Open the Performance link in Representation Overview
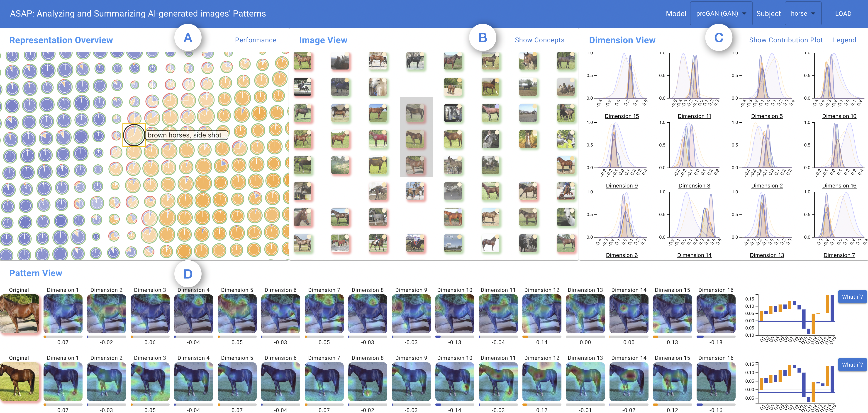868x413 pixels. click(x=255, y=40)
